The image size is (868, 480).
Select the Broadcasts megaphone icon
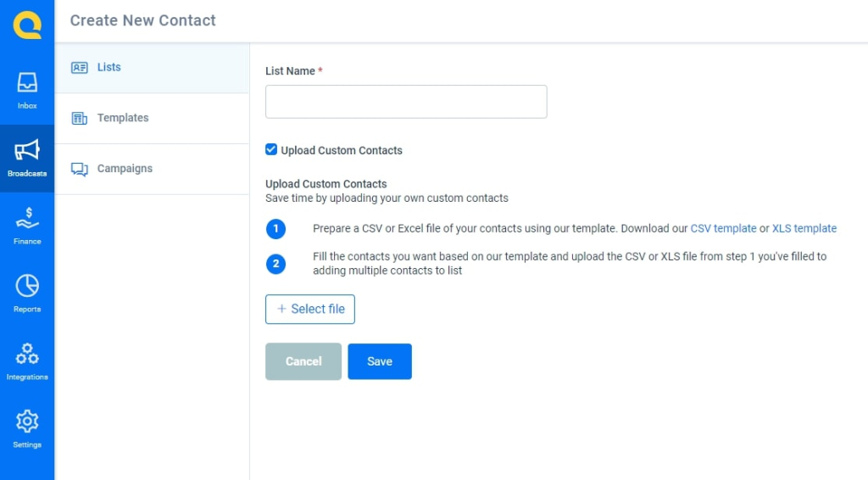coord(27,149)
